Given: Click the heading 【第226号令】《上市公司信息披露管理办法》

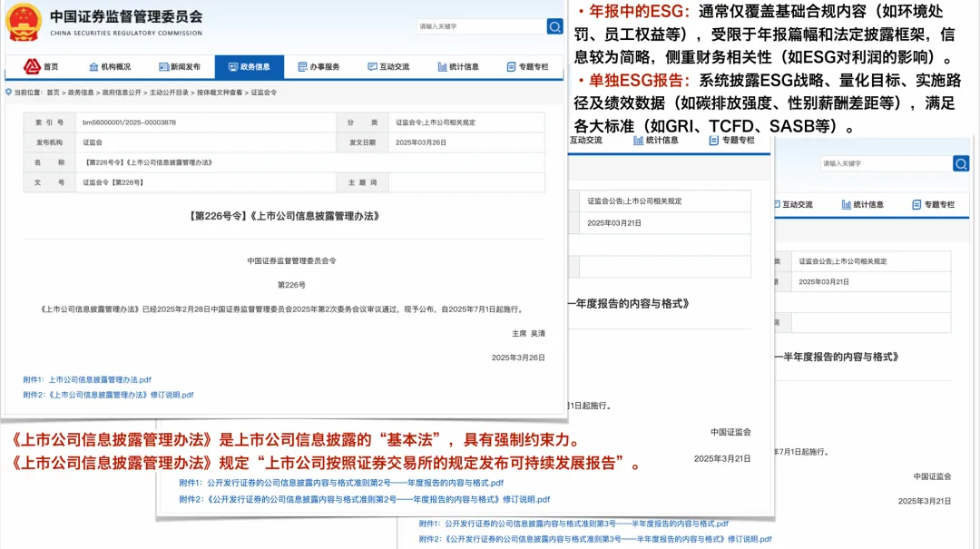Looking at the screenshot, I should click(x=284, y=216).
